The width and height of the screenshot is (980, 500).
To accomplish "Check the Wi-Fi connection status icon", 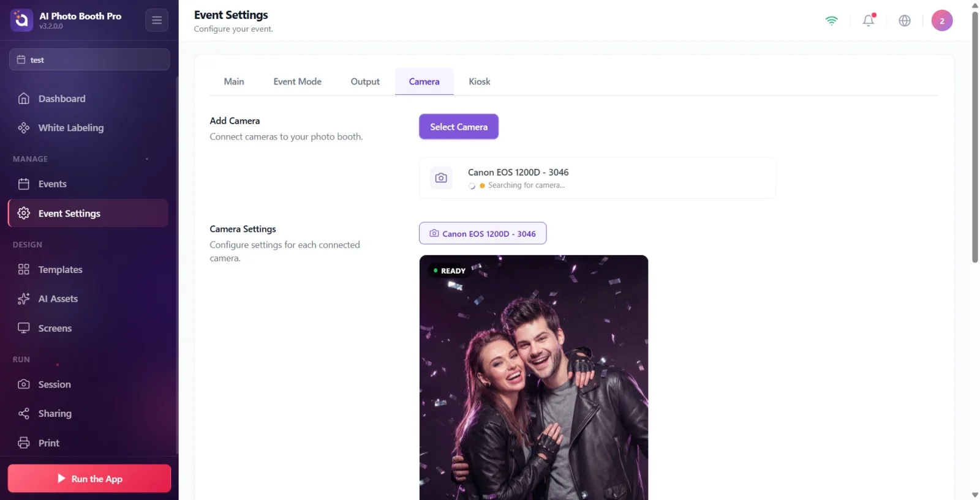I will [x=832, y=20].
